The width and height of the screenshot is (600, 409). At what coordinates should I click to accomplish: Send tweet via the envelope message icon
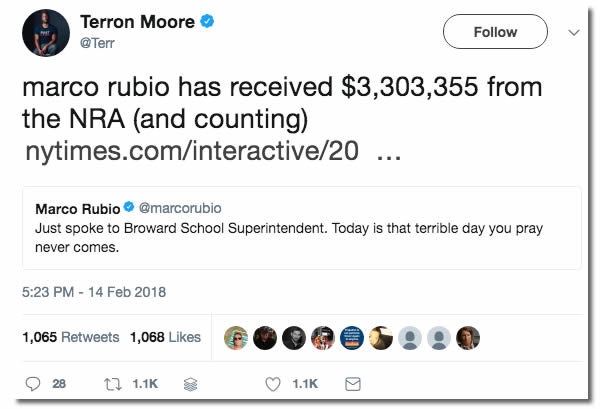[x=352, y=383]
